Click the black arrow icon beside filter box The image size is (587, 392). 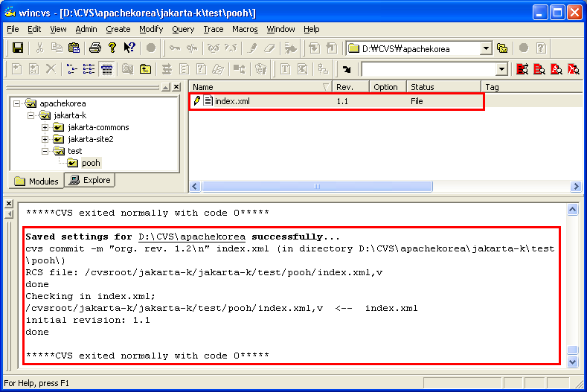click(x=347, y=69)
